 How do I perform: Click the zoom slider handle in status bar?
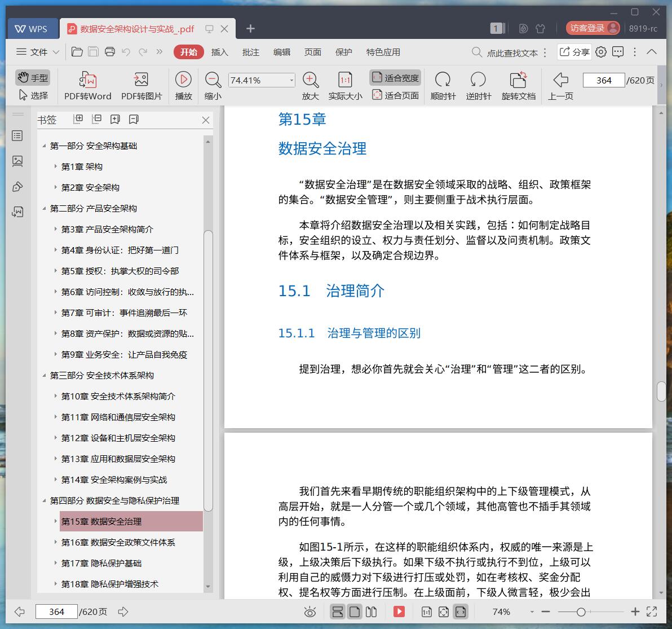(x=581, y=612)
